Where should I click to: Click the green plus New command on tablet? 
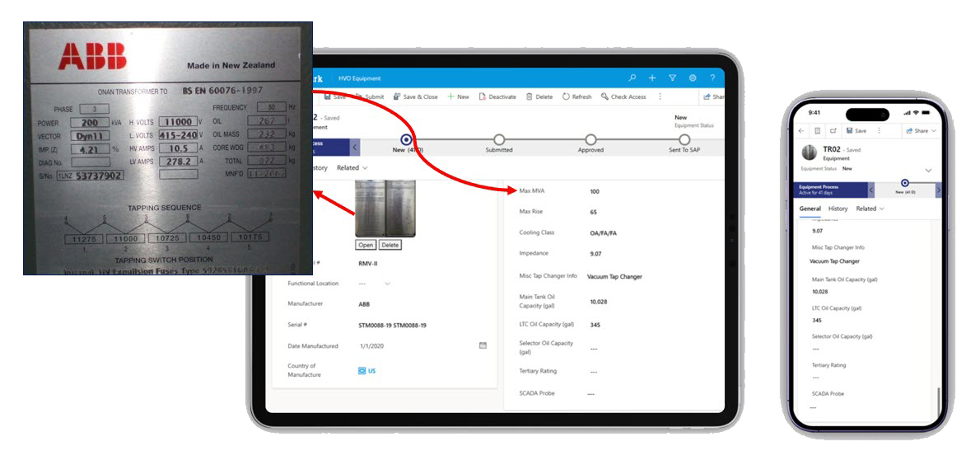coord(458,97)
